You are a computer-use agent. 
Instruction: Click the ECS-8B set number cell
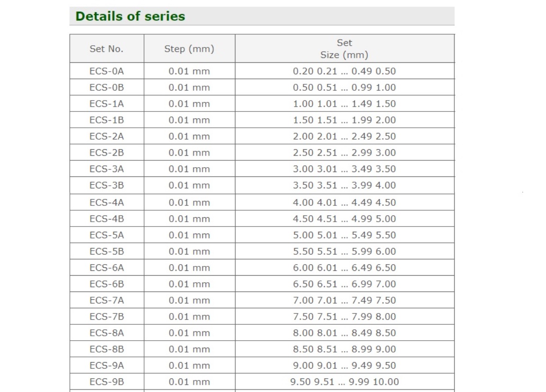pyautogui.click(x=107, y=349)
